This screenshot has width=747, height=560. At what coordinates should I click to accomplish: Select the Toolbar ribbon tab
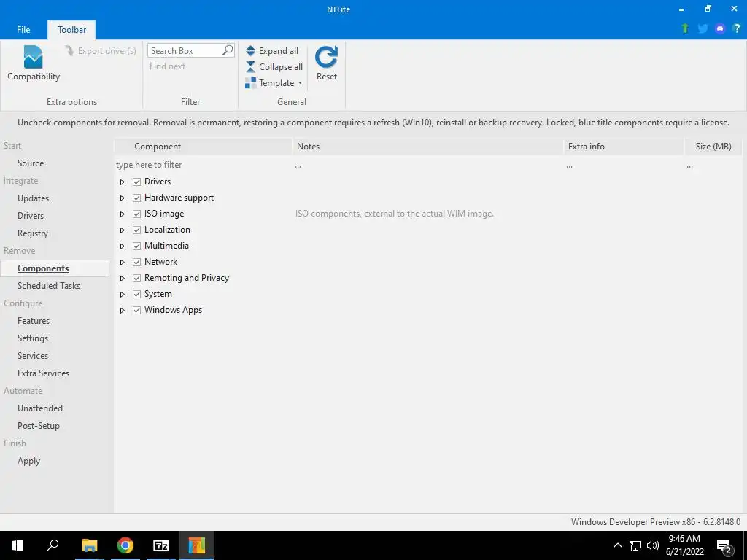click(x=72, y=29)
